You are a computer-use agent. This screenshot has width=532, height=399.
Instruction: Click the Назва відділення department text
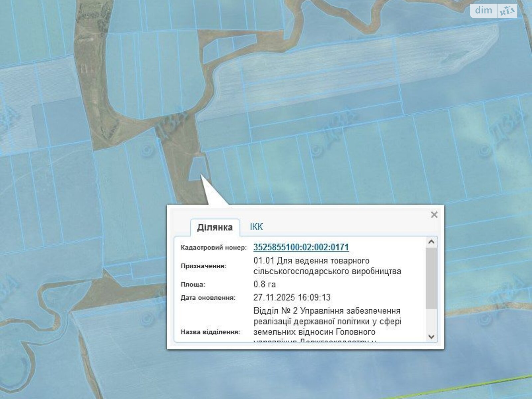coord(327,321)
